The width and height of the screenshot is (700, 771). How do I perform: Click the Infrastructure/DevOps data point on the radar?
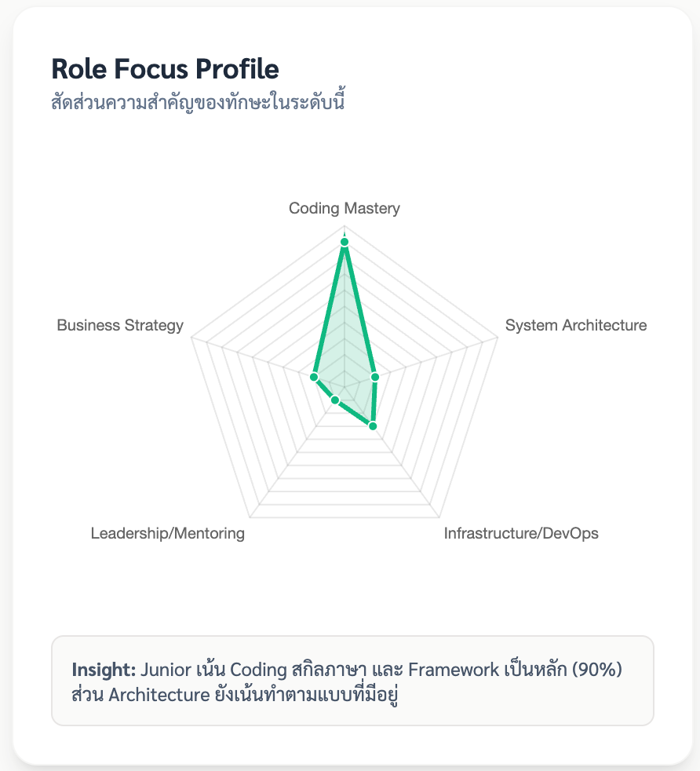click(x=373, y=426)
